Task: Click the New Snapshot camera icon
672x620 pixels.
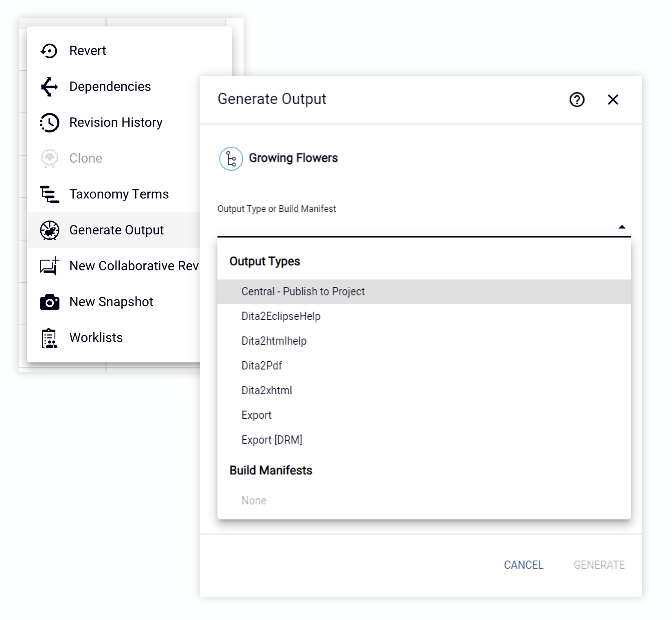Action: click(49, 302)
